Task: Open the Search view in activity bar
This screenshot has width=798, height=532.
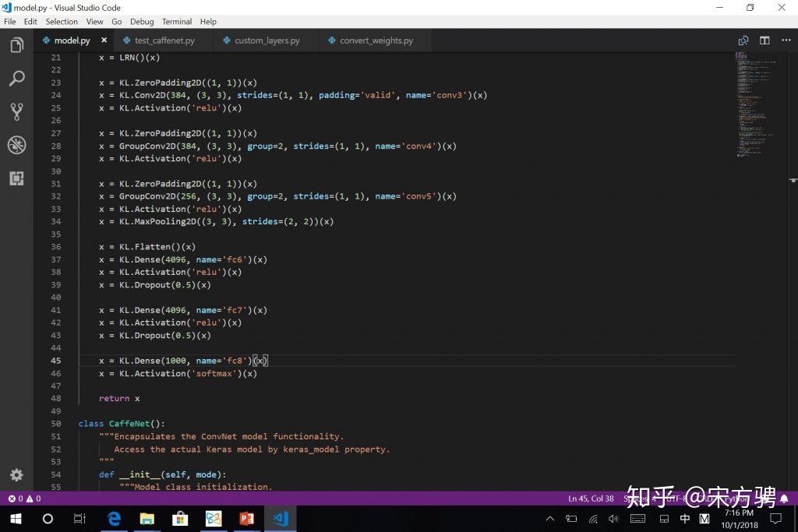Action: point(17,79)
